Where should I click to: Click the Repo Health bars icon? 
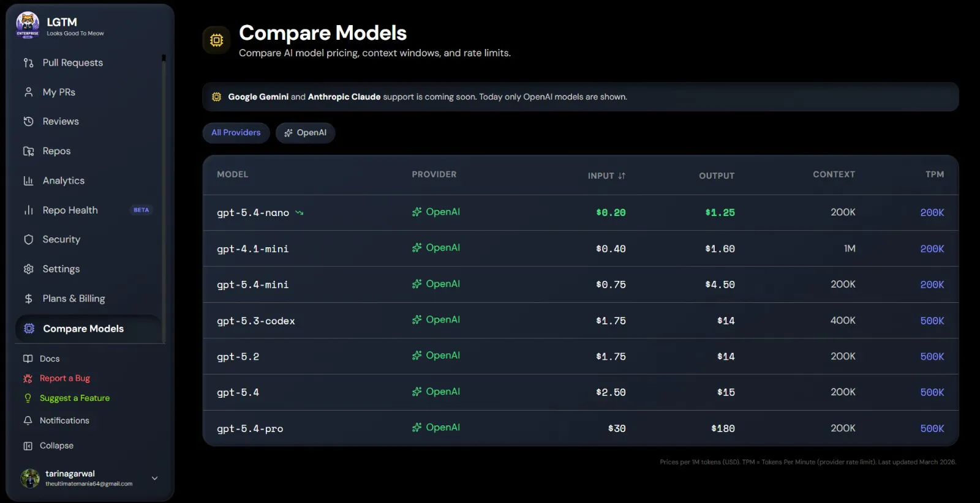[x=28, y=210]
